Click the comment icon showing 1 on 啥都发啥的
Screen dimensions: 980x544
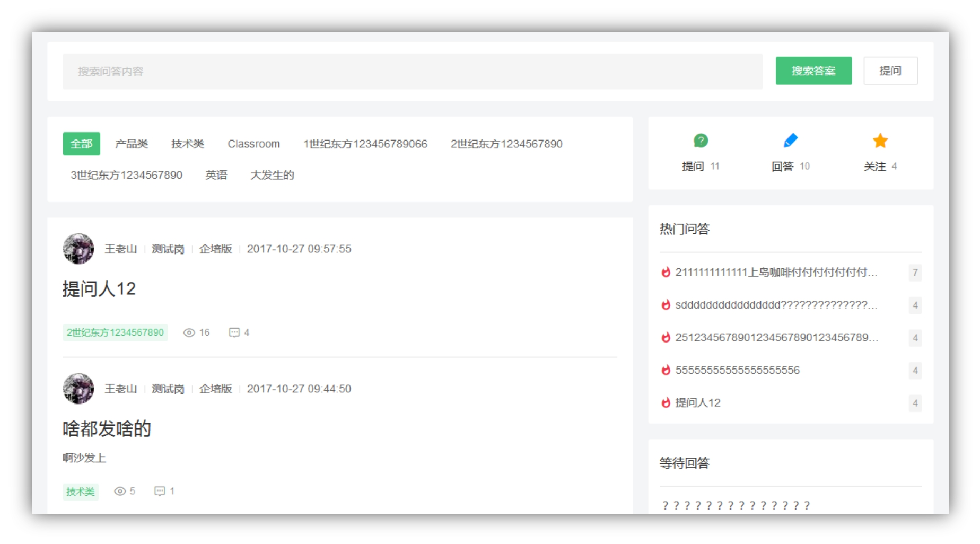point(160,491)
